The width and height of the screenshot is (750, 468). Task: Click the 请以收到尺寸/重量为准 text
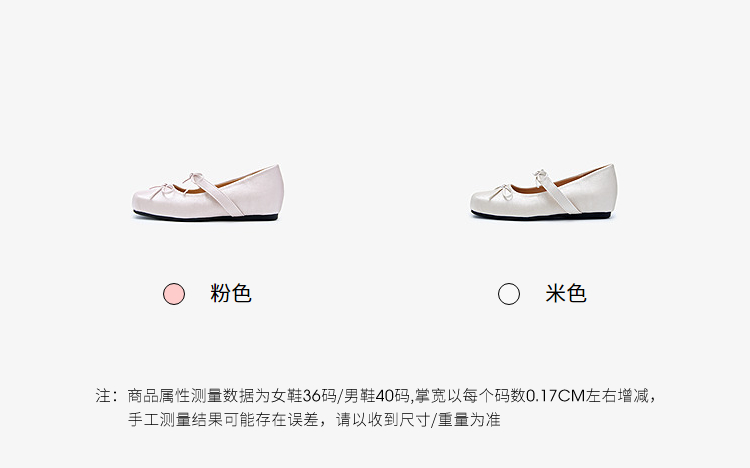point(418,420)
